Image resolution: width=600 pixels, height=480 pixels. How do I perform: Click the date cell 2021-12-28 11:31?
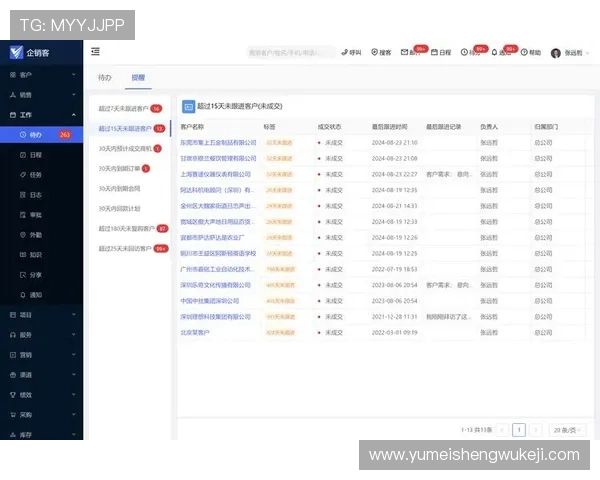(x=395, y=317)
